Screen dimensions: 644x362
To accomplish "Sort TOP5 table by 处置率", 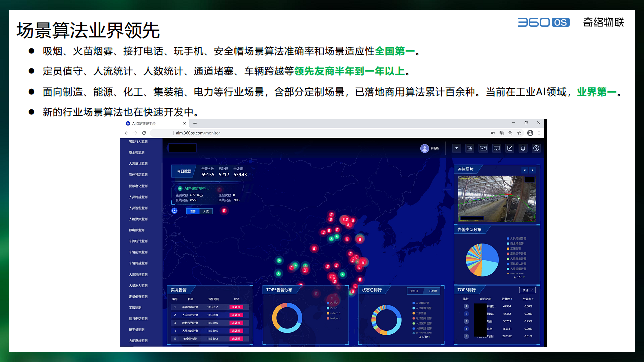I will (x=528, y=299).
